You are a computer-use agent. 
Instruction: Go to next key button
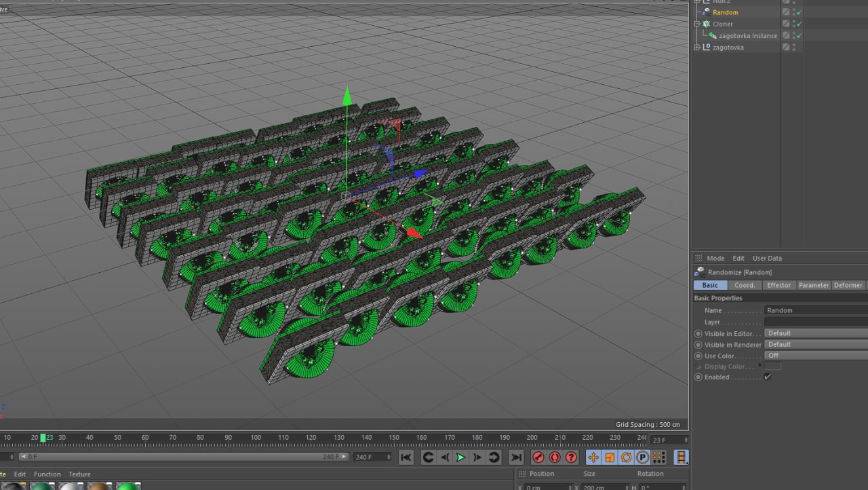494,457
